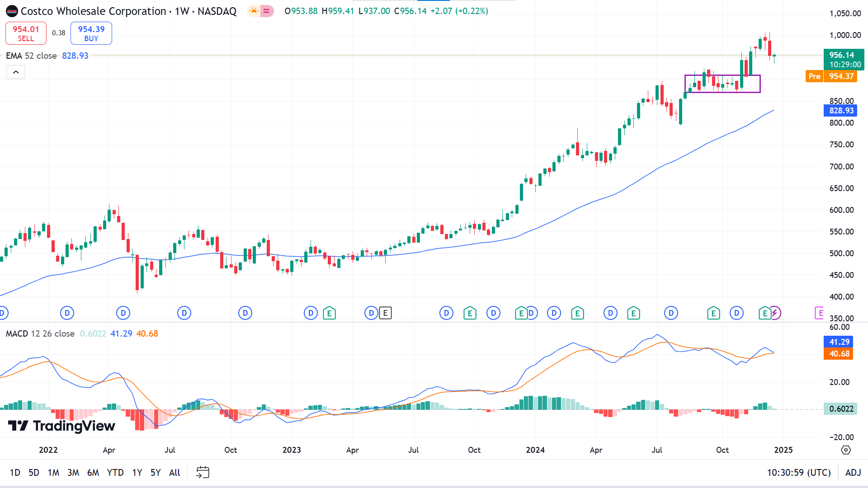The image size is (868, 488).
Task: Click the EMA legend value 828.93
Action: pyautogui.click(x=75, y=56)
